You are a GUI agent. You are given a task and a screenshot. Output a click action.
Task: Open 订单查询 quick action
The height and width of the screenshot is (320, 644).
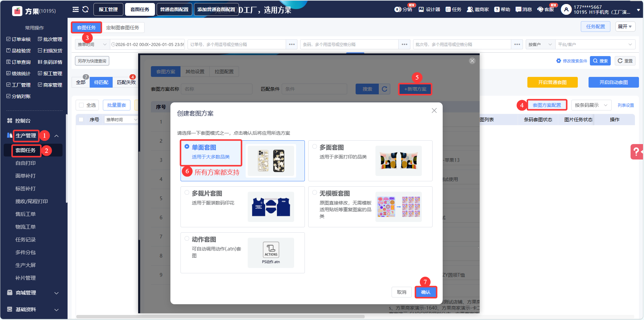click(x=18, y=62)
